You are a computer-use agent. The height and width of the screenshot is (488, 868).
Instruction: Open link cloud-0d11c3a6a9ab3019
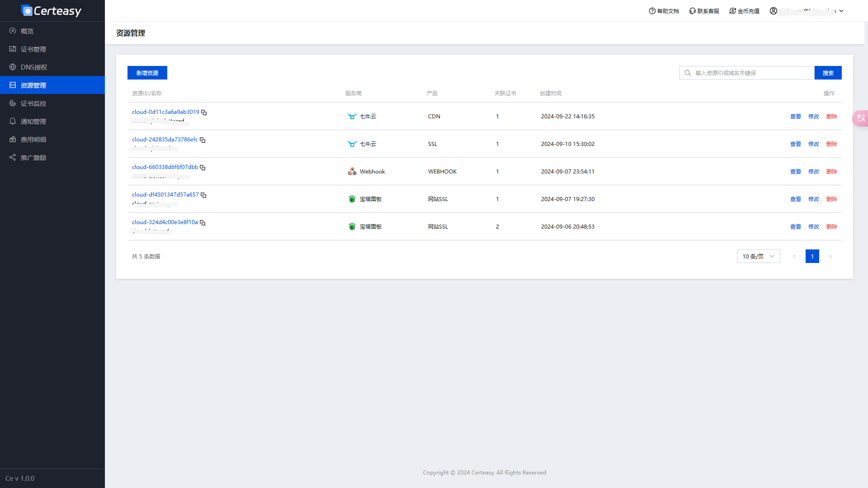pyautogui.click(x=165, y=112)
